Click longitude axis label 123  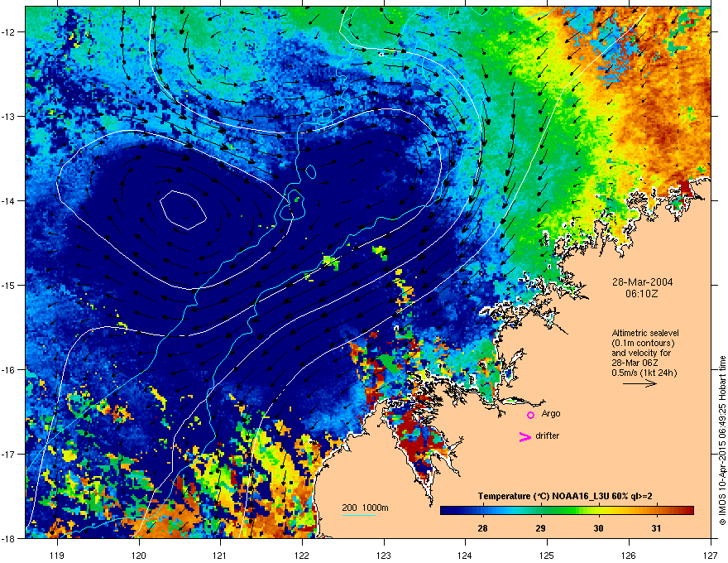click(x=384, y=555)
